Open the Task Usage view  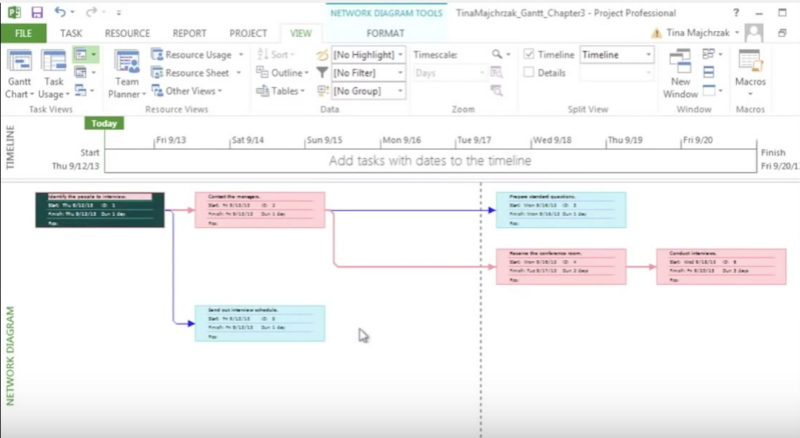point(53,74)
